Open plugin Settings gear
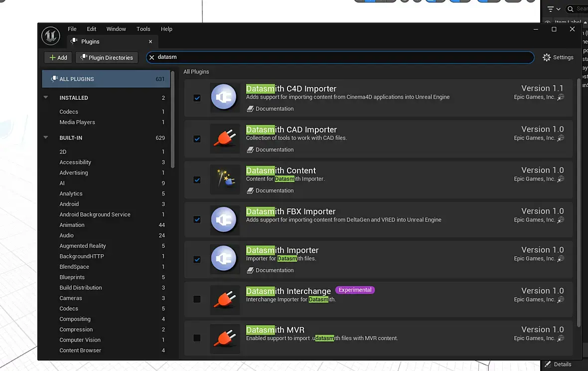Viewport: 588px width, 371px height. 547,57
